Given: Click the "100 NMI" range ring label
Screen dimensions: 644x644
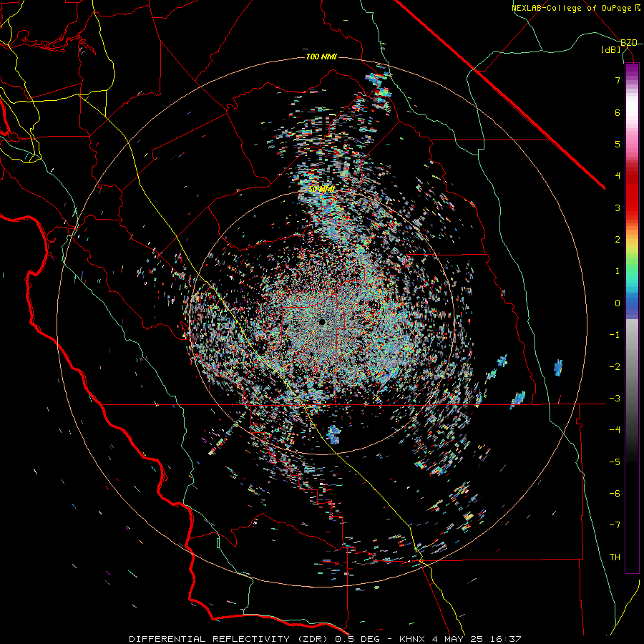Looking at the screenshot, I should pyautogui.click(x=321, y=57).
